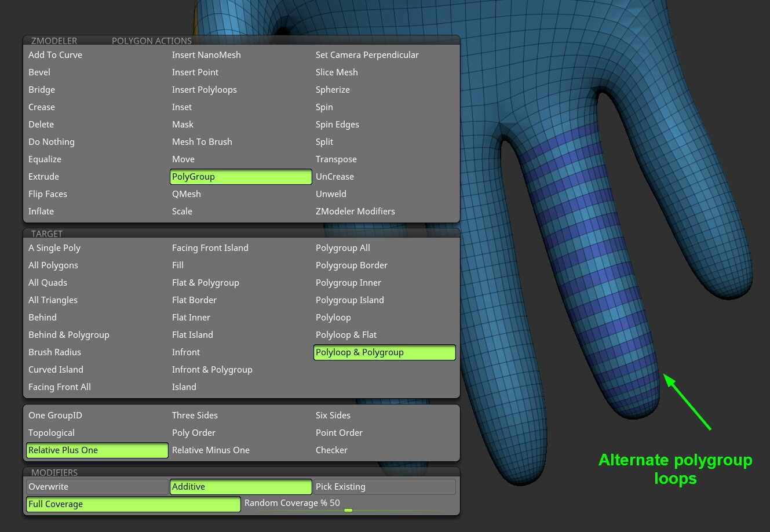Set target to Polygroup Island

click(350, 300)
